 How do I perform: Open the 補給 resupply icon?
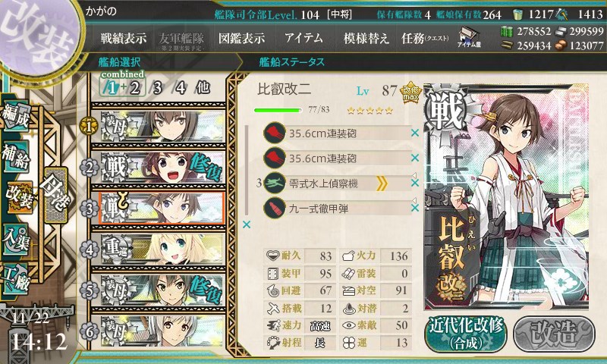coord(15,157)
